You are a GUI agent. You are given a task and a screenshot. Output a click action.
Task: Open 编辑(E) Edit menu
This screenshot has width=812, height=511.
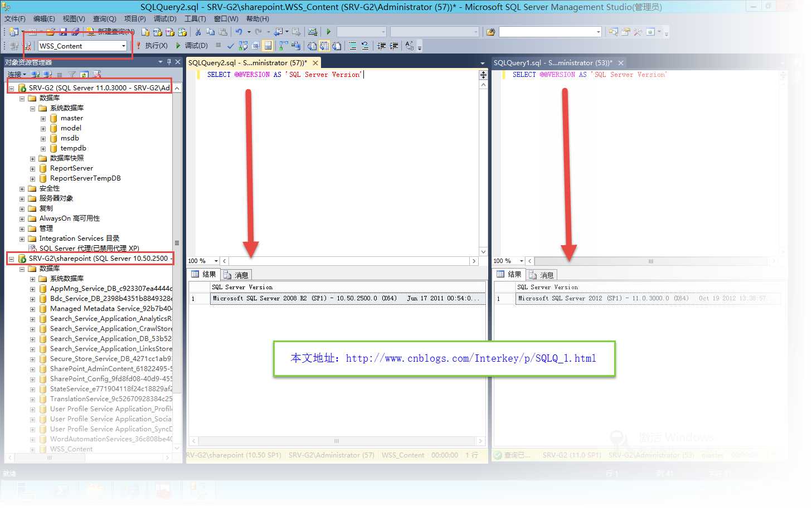[44, 18]
